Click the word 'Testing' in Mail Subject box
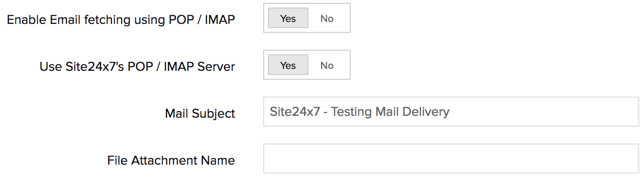Image resolution: width=644 pixels, height=182 pixels. (x=352, y=112)
